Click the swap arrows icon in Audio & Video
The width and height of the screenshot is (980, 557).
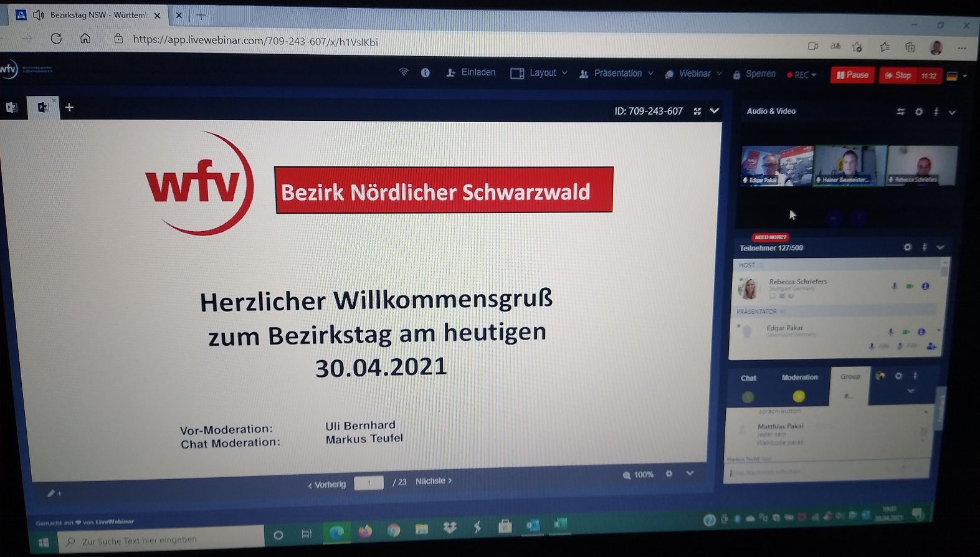coord(900,112)
